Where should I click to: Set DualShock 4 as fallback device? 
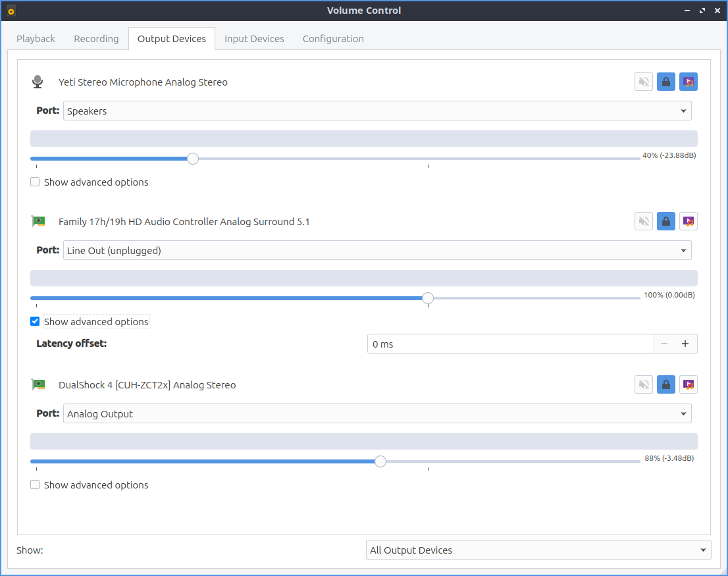(688, 385)
